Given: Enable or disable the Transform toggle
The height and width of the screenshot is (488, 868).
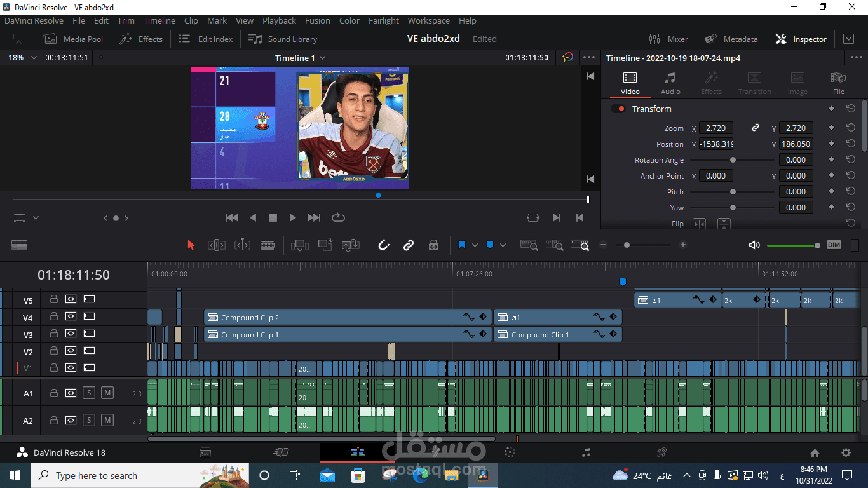Looking at the screenshot, I should 618,109.
